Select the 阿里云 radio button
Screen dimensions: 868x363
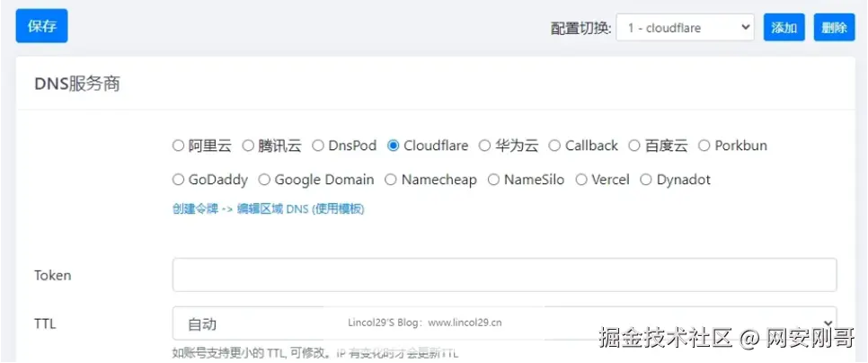[178, 146]
